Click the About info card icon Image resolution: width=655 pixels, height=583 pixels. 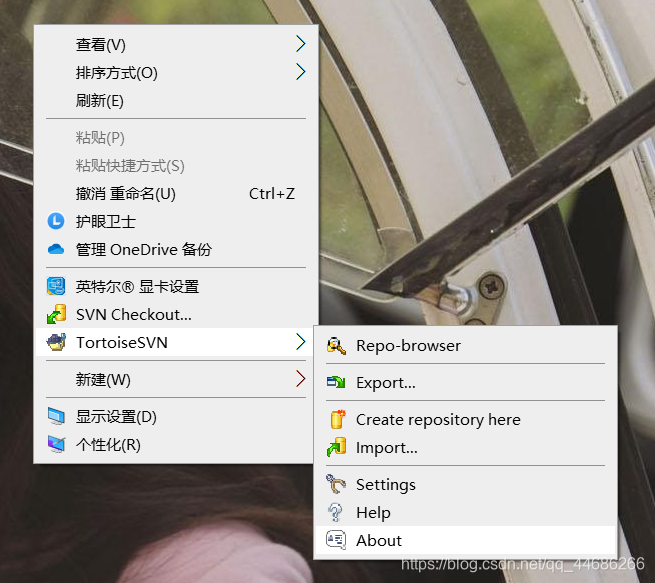point(336,540)
